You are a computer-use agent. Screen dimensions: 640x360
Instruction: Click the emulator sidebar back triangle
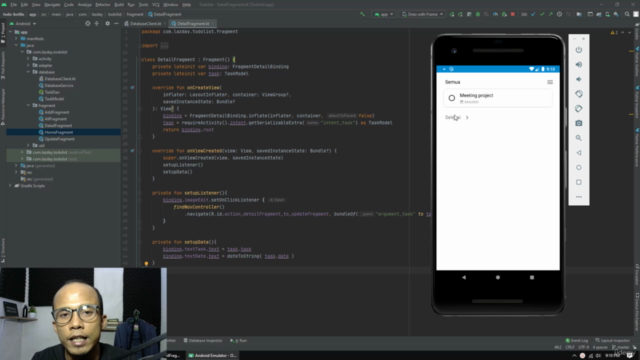[x=579, y=153]
